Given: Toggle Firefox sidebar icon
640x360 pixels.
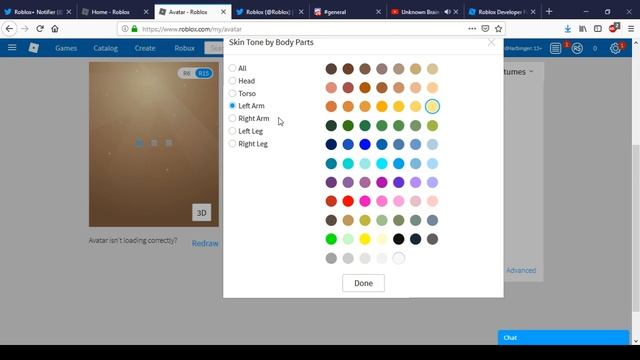Looking at the screenshot, I should 598,29.
